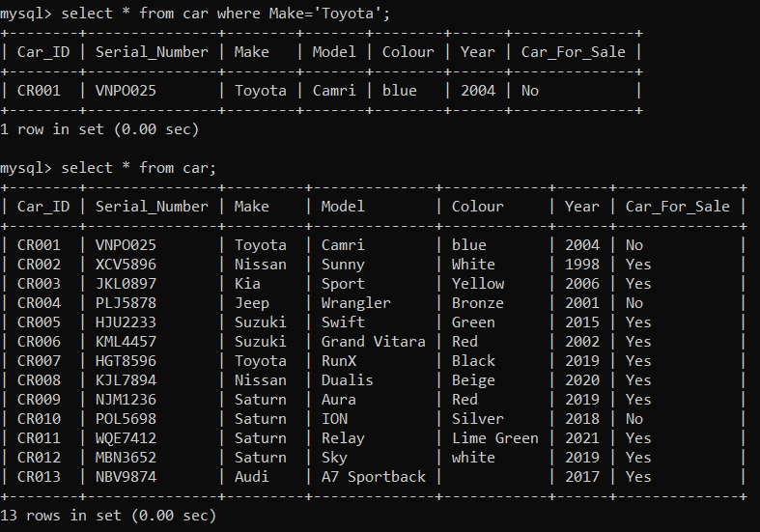Click the Dualis model cell
The image size is (760, 532).
coord(347,380)
